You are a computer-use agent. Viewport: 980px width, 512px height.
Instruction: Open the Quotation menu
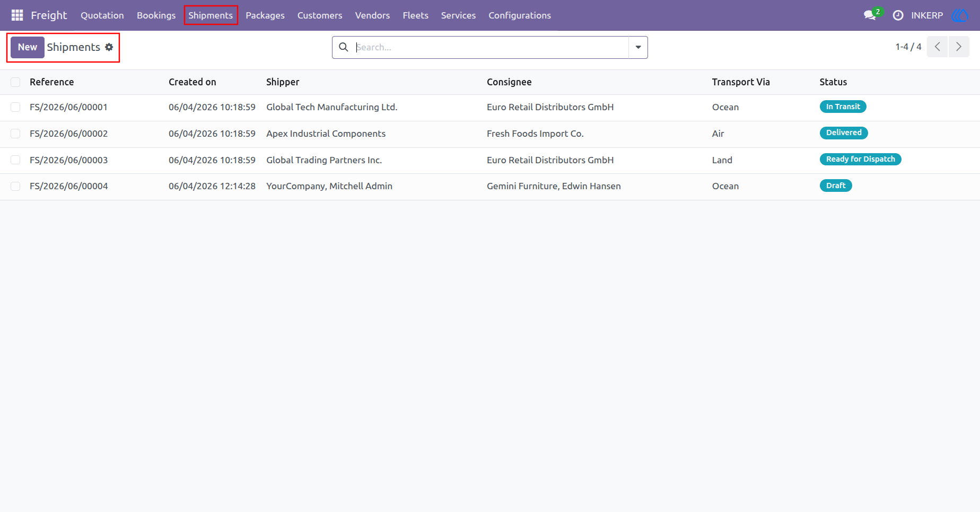(x=102, y=15)
